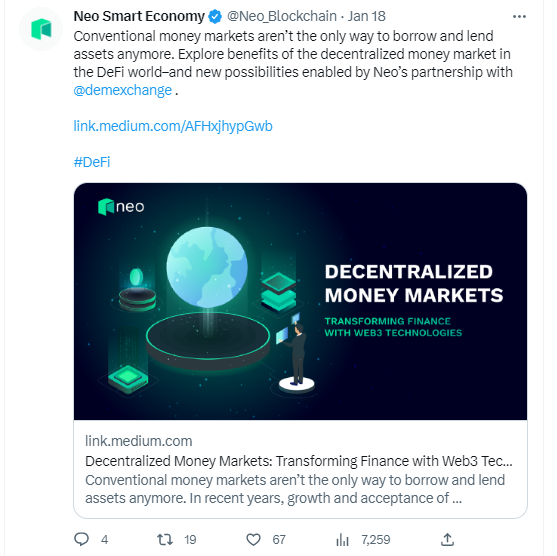Click the link.medium.com domain in card
Screen dimensions: 557x556
[x=139, y=441]
